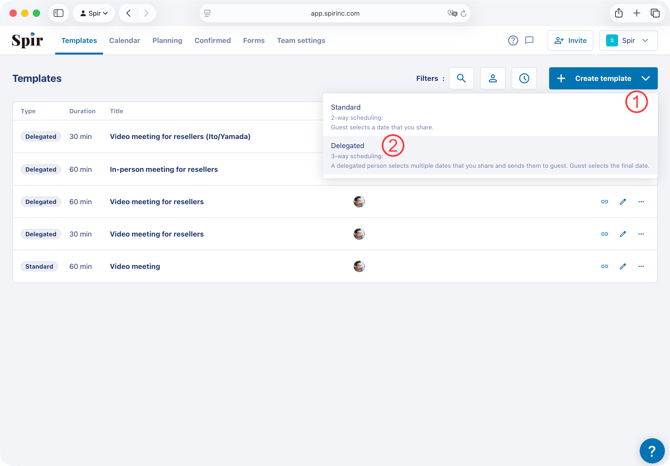Open In-person meeting for resellers template
The height and width of the screenshot is (466, 670).
[163, 169]
